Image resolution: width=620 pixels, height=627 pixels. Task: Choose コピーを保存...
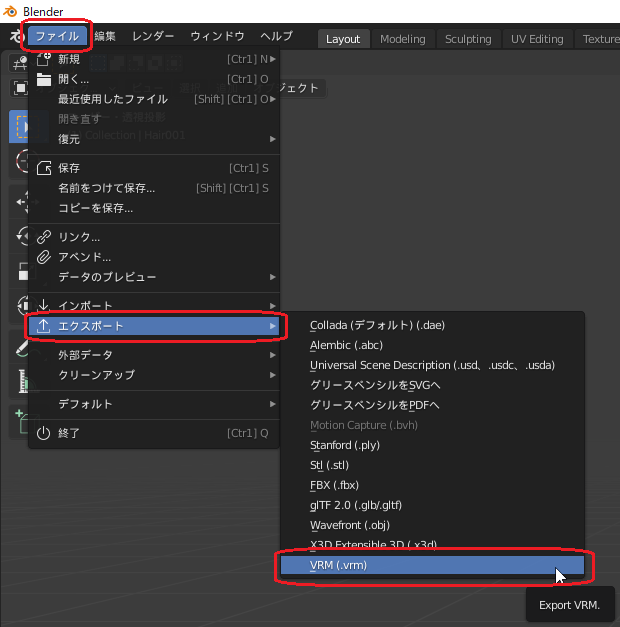pyautogui.click(x=154, y=208)
